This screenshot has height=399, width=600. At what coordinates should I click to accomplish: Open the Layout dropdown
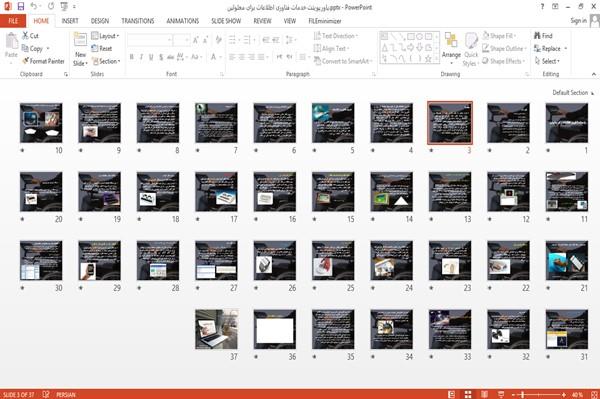click(x=105, y=36)
